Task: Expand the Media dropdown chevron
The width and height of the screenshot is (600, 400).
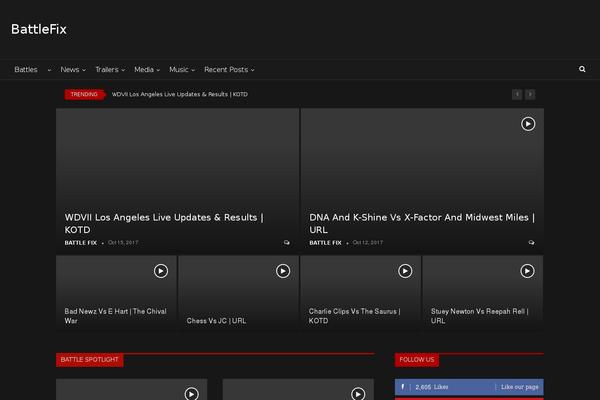Action: click(158, 70)
